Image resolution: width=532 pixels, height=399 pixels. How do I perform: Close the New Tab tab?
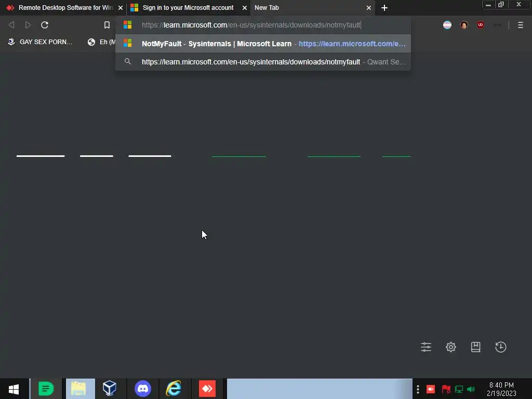[x=369, y=8]
